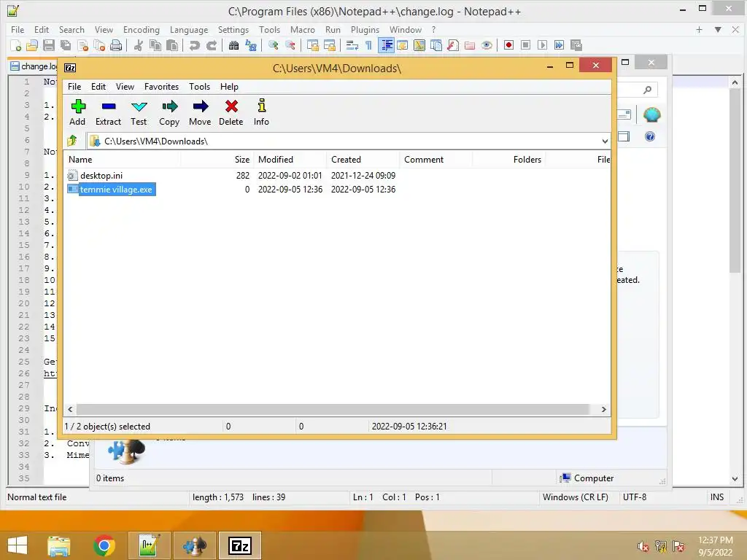Click the 7-Zip address path field
This screenshot has height=560, width=747.
click(348, 141)
